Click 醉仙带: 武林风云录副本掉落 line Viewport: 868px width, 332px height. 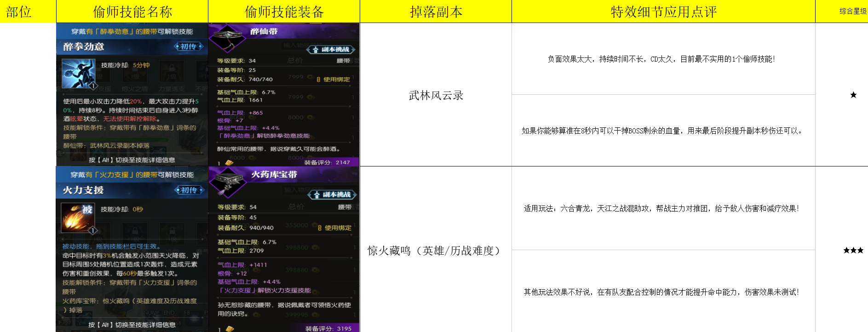[x=106, y=145]
